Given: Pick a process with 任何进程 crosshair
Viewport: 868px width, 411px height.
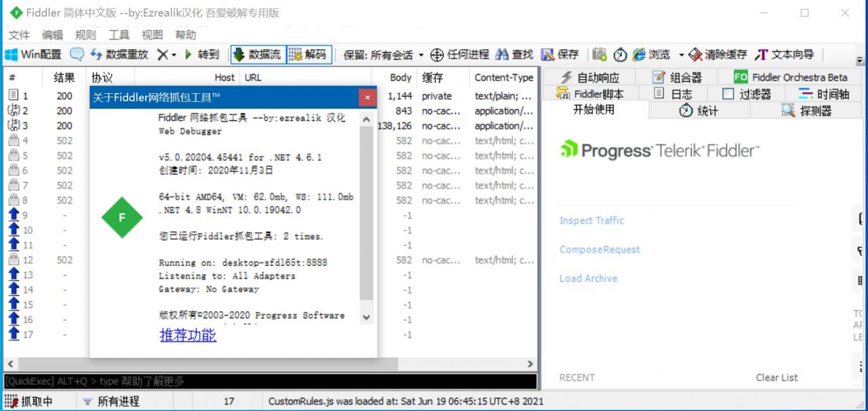Looking at the screenshot, I should point(460,55).
